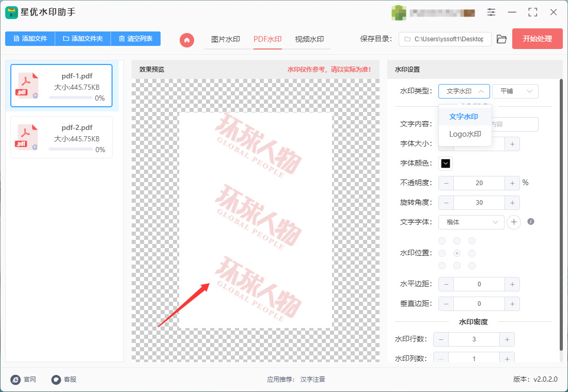Click 添加文件夹 button
The image size is (568, 392).
(83, 39)
